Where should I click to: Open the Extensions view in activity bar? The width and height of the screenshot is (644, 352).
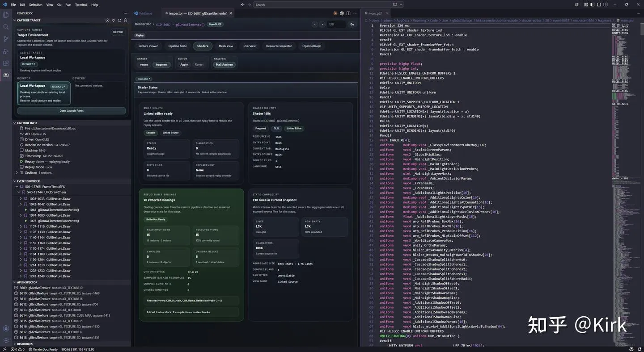click(6, 63)
